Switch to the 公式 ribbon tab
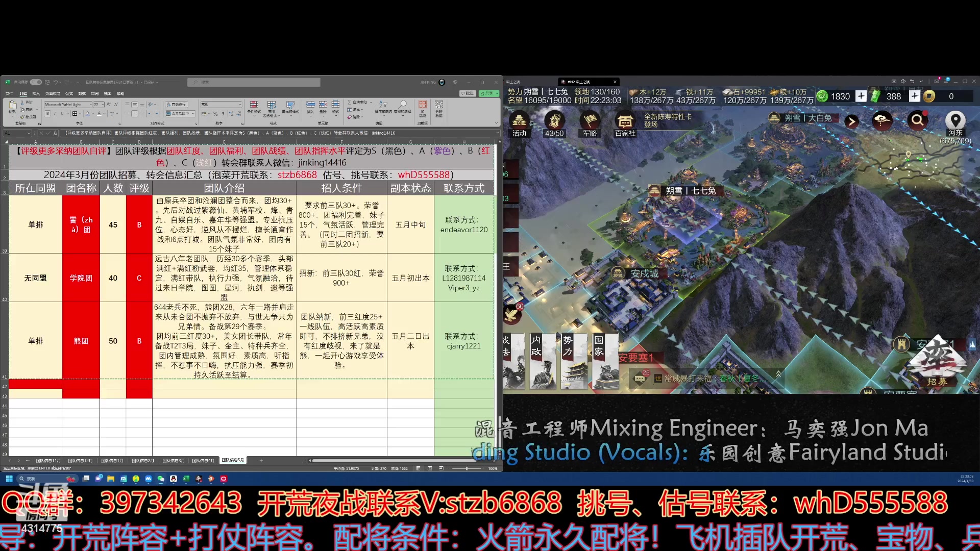The width and height of the screenshot is (980, 551). coord(69,93)
